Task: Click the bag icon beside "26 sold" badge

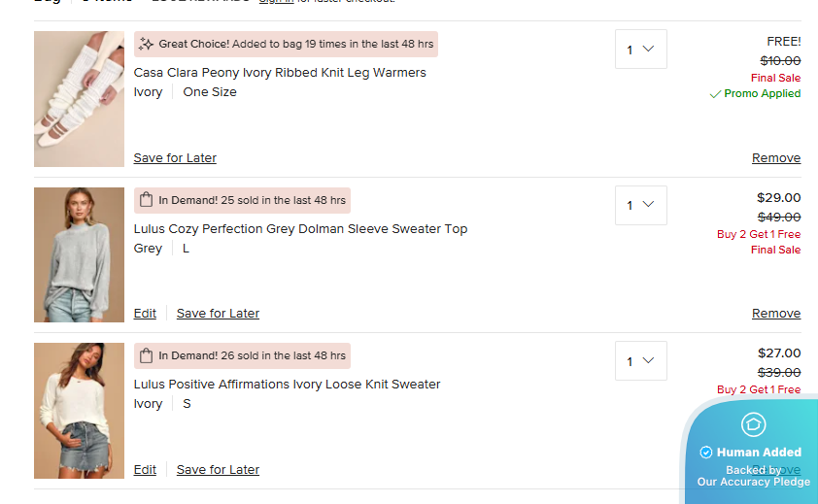Action: tap(147, 355)
